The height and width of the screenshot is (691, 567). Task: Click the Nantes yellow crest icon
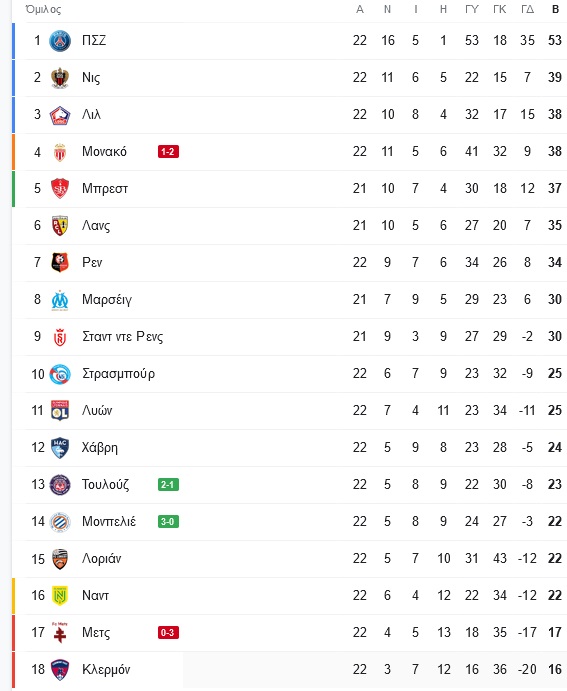coord(60,596)
